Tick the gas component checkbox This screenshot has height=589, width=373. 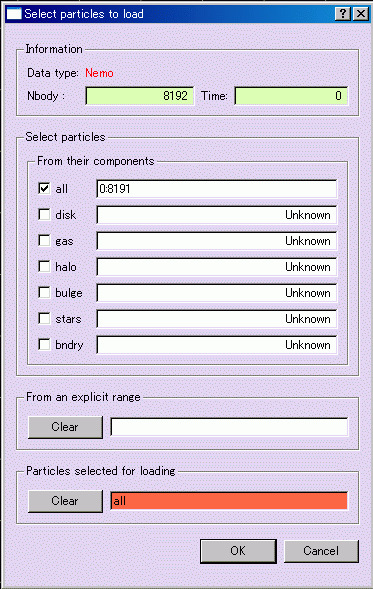[x=44, y=240]
